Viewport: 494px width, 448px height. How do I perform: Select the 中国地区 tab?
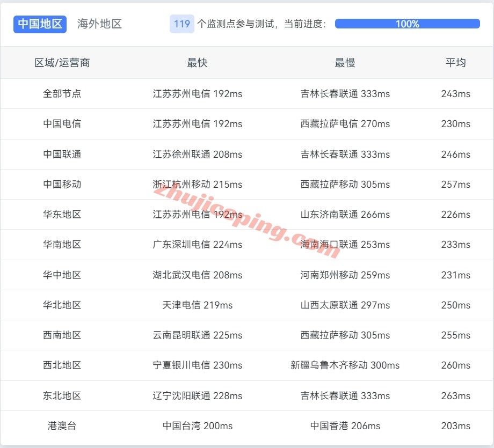pyautogui.click(x=40, y=24)
